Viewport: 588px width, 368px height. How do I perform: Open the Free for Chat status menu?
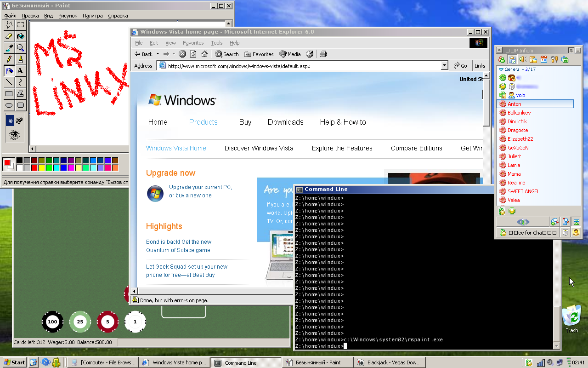(528, 232)
